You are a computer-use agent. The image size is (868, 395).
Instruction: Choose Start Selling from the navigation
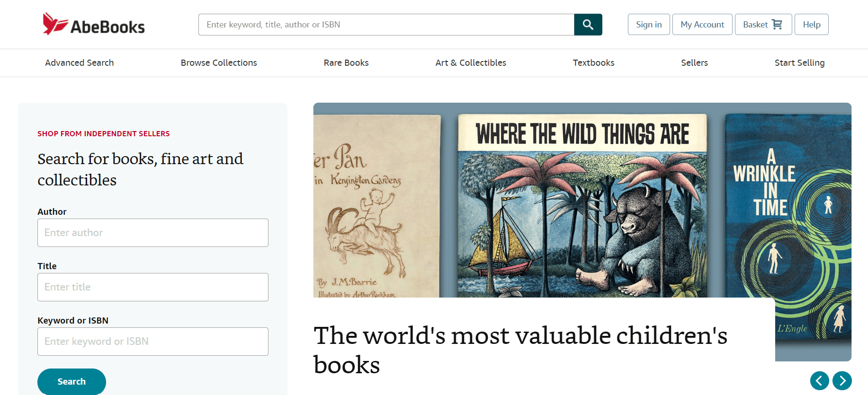pos(799,62)
